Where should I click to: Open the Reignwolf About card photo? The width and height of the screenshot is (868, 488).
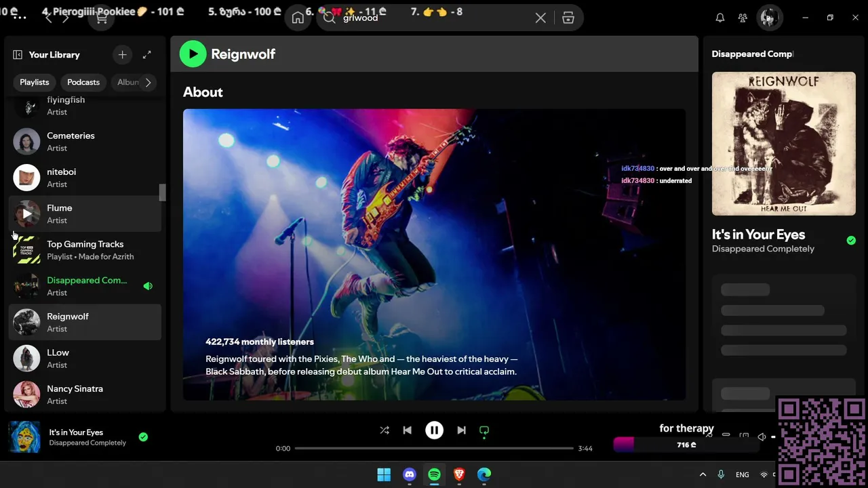tap(434, 254)
